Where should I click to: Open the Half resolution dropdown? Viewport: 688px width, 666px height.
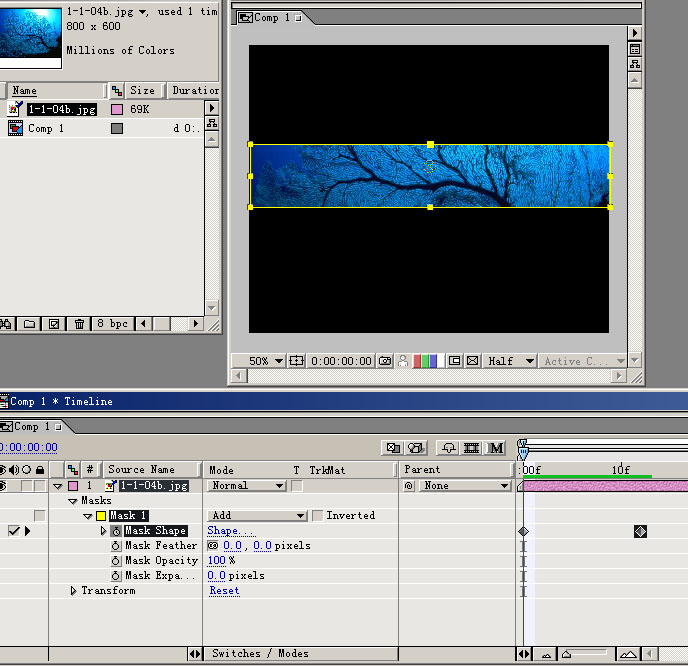pyautogui.click(x=510, y=361)
